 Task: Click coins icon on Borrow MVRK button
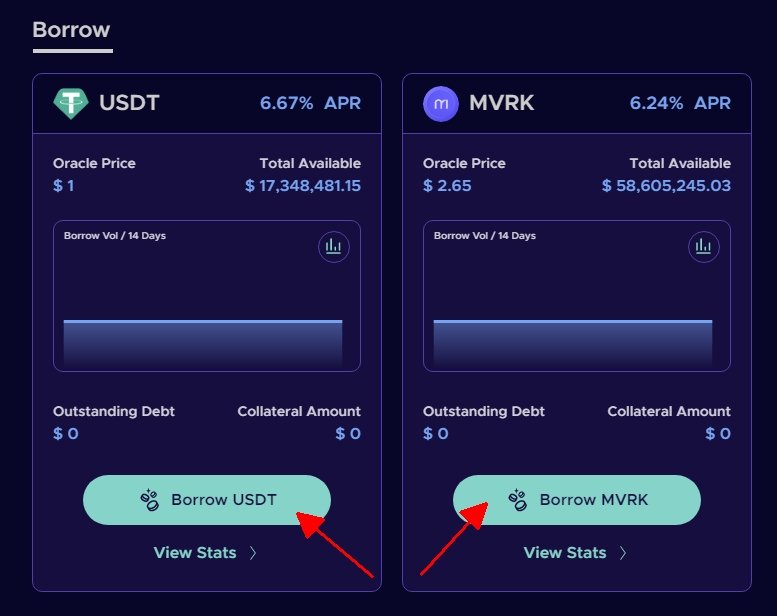517,500
